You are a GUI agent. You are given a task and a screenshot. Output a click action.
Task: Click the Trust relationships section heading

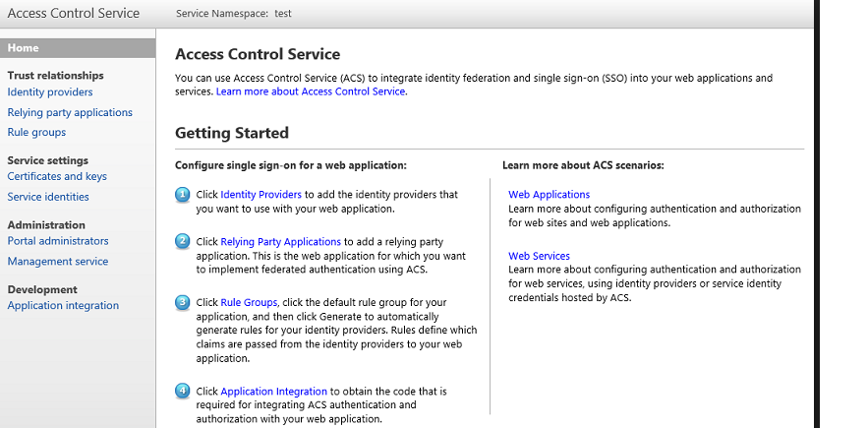click(x=55, y=76)
